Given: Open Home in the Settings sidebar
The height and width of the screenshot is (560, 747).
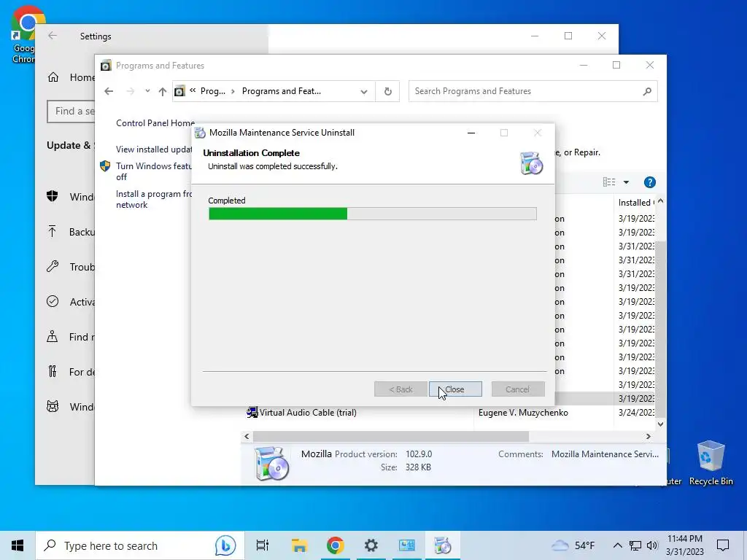Looking at the screenshot, I should (71, 77).
